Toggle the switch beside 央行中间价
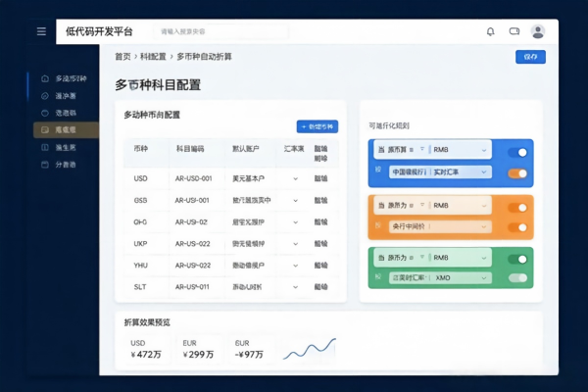588x392 pixels. tap(517, 227)
